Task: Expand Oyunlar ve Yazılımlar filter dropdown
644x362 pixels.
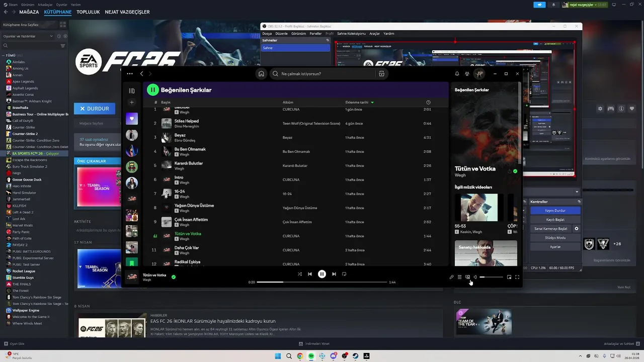Action: pyautogui.click(x=28, y=36)
